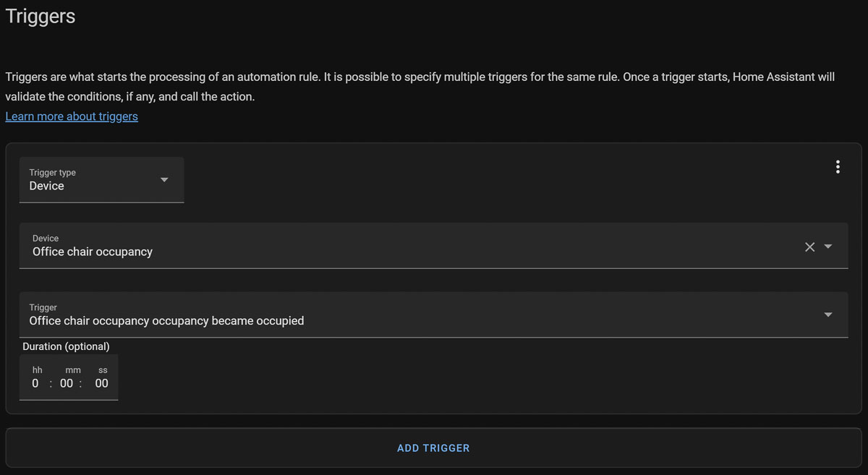868x475 pixels.
Task: Expand the Trigger selection dropdown arrow
Action: tap(828, 314)
